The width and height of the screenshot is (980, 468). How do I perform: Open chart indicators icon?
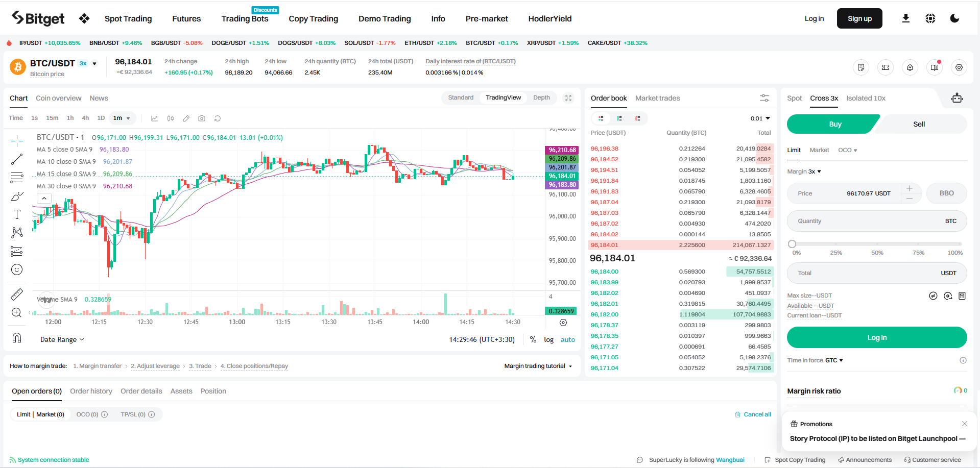pos(154,118)
